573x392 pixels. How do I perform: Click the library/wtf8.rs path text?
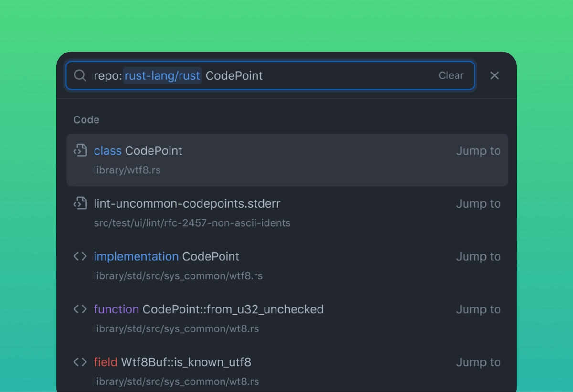tap(127, 170)
